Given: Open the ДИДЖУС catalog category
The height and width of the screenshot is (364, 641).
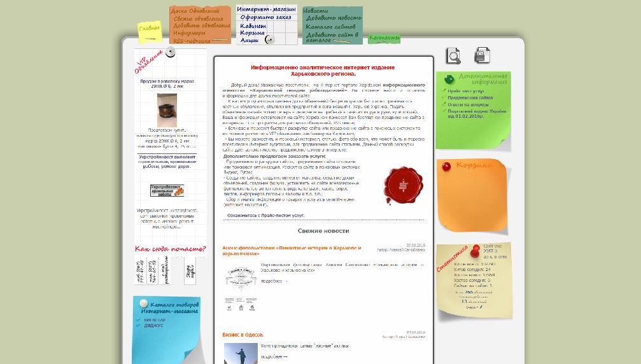Looking at the screenshot, I should coord(153,326).
